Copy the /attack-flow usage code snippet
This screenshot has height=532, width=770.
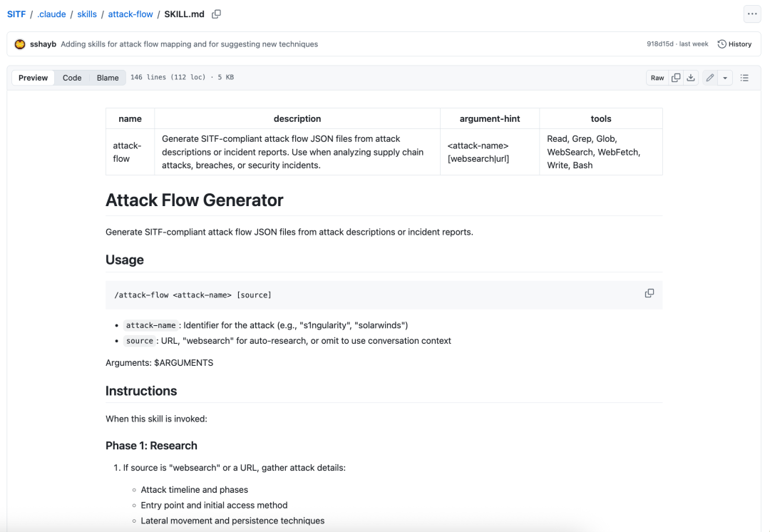(x=649, y=293)
